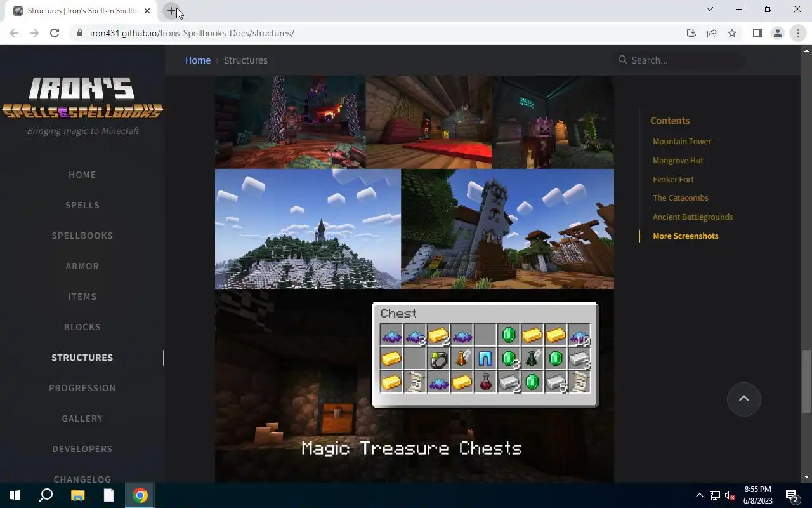Open BLOCKS sidebar page
Image resolution: width=812 pixels, height=508 pixels.
pos(82,327)
